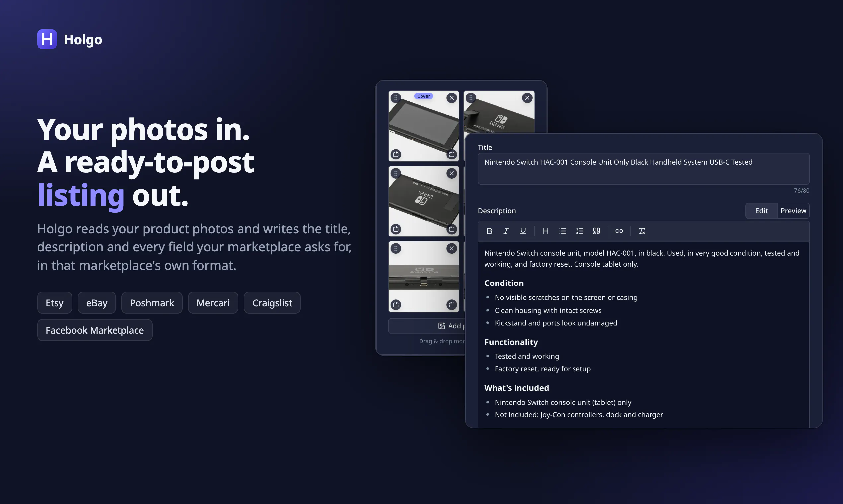
Task: Remove the Cover photo with its X button
Action: pos(452,98)
